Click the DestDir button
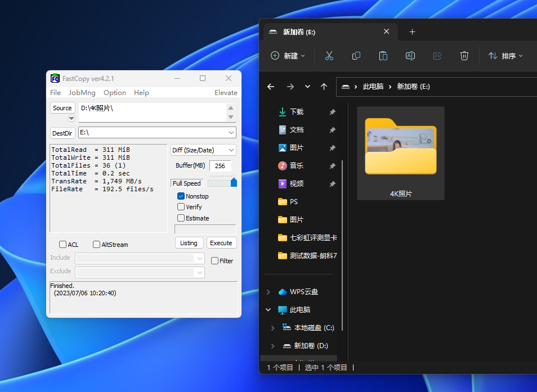Viewport: 537px width, 392px height. click(x=62, y=133)
